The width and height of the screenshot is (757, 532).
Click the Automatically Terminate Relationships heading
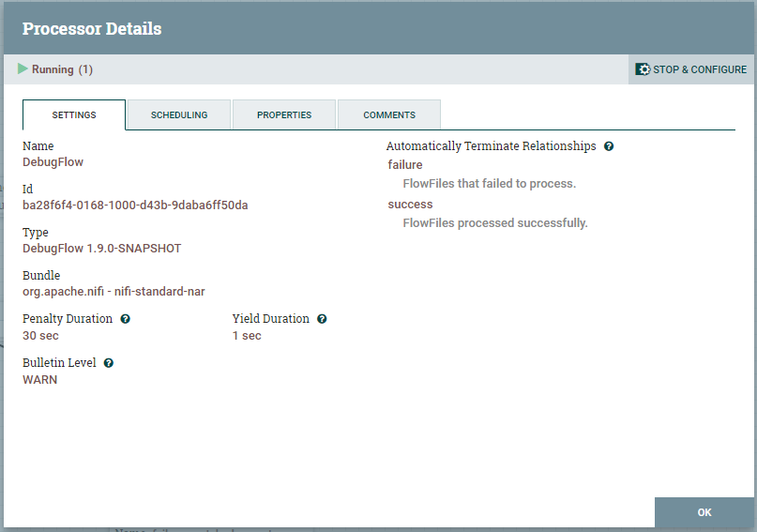click(491, 145)
